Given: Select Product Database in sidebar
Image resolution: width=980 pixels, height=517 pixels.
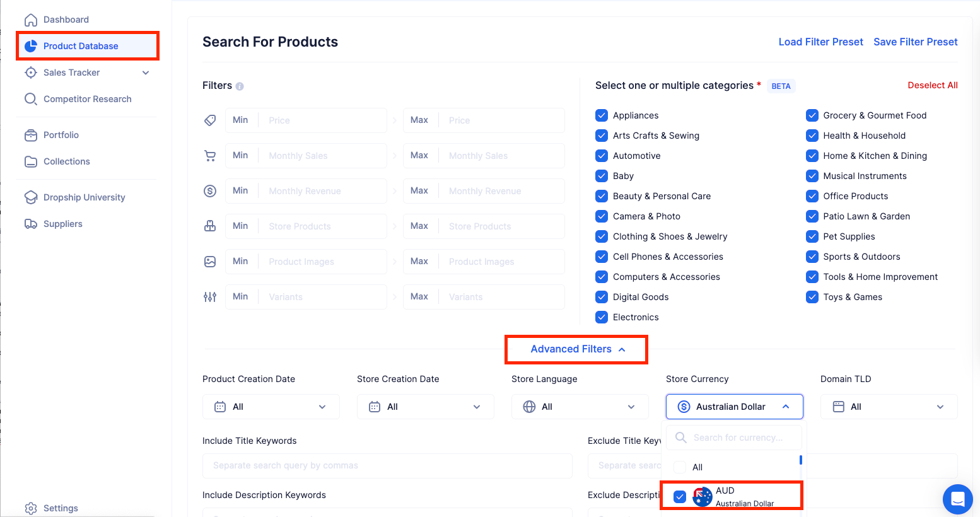Looking at the screenshot, I should [x=81, y=46].
